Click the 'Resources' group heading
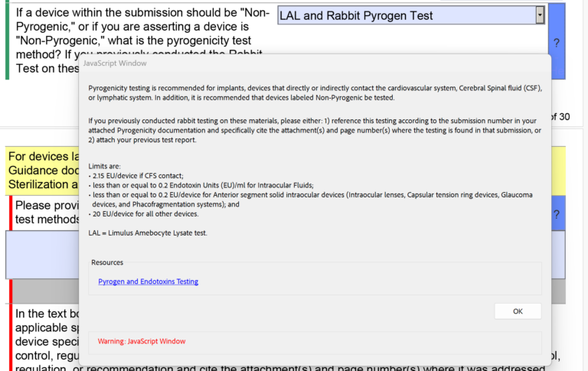Screen dimensions: 588x371 click(107, 262)
